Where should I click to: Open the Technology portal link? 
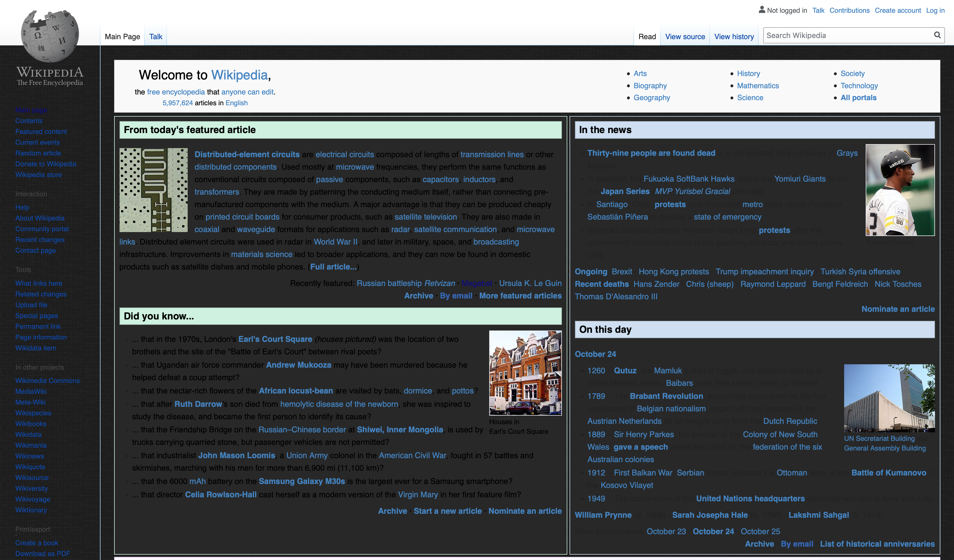pyautogui.click(x=859, y=85)
